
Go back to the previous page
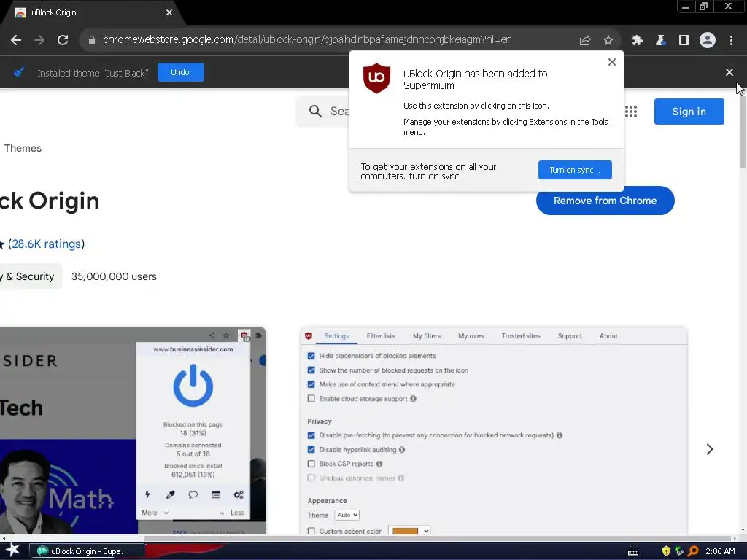pyautogui.click(x=16, y=40)
